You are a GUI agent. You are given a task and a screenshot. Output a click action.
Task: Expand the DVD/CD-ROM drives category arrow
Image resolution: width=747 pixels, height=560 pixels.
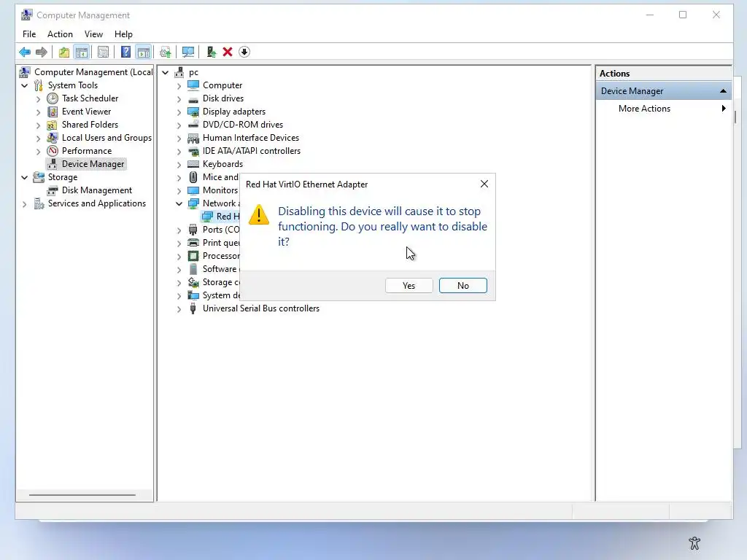179,125
